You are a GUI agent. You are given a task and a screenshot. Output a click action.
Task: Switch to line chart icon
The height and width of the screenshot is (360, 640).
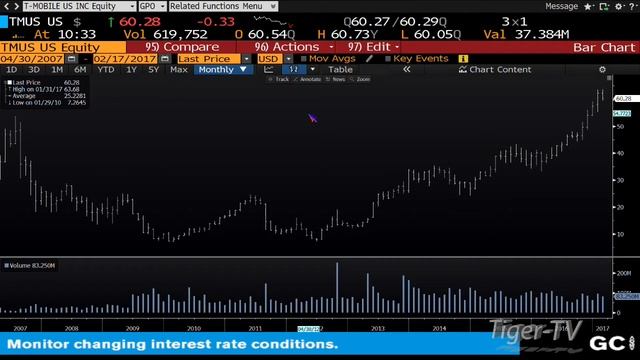[x=269, y=69]
